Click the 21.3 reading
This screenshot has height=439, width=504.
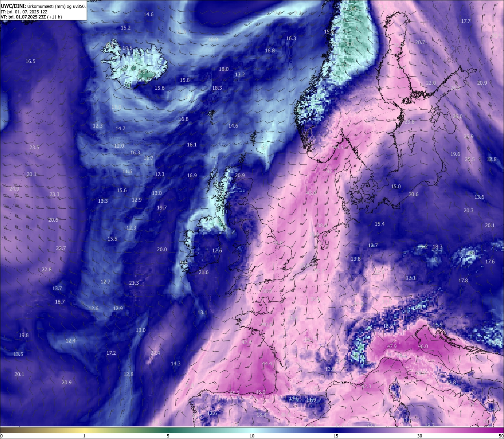click(x=134, y=283)
